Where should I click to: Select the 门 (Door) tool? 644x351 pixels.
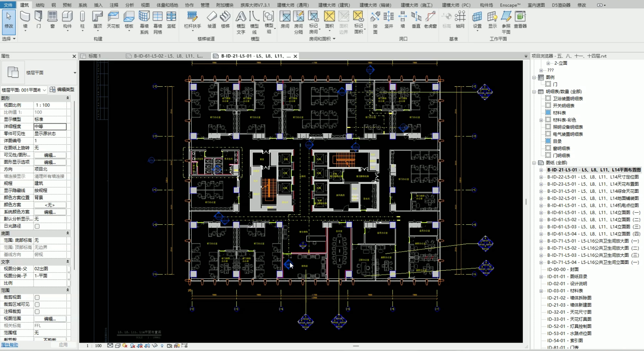click(38, 19)
